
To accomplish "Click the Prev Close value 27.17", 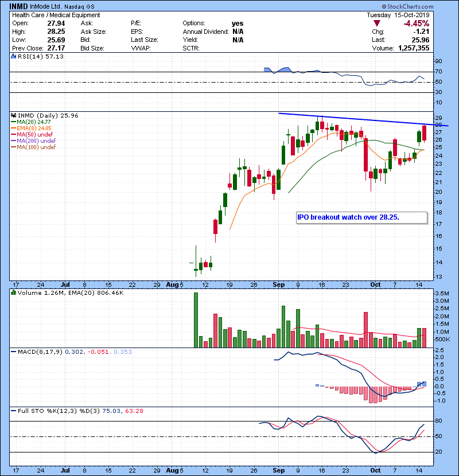I will tap(56, 48).
